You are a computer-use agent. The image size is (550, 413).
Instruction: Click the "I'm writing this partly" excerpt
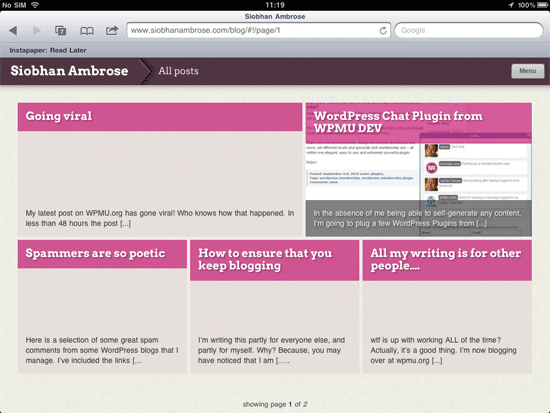[271, 350]
